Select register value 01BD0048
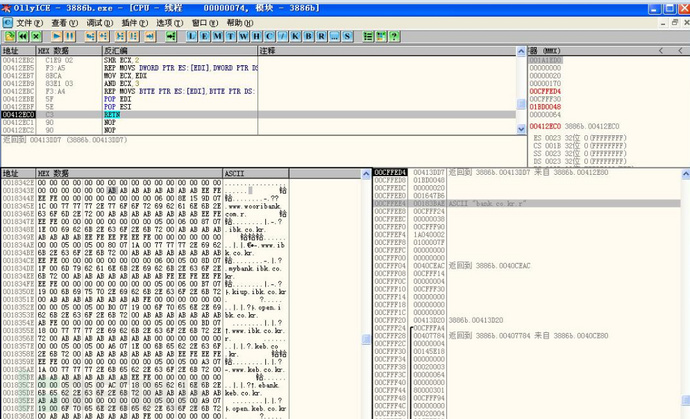The image size is (690, 419). [x=545, y=107]
